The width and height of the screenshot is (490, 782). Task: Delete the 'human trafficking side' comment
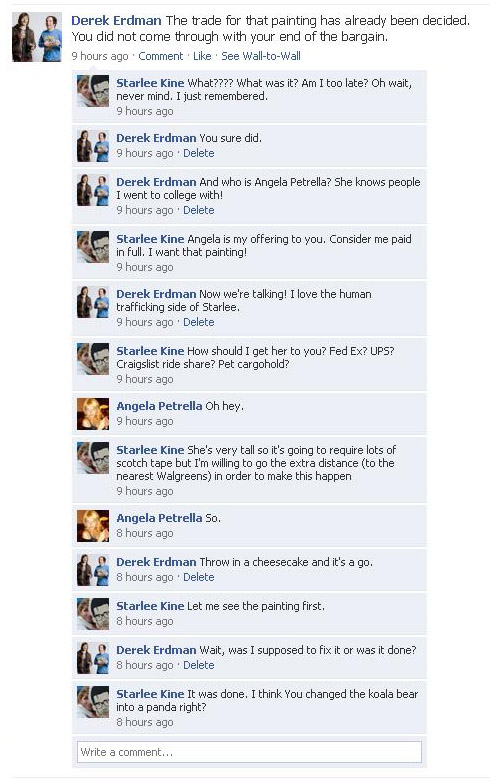click(198, 322)
